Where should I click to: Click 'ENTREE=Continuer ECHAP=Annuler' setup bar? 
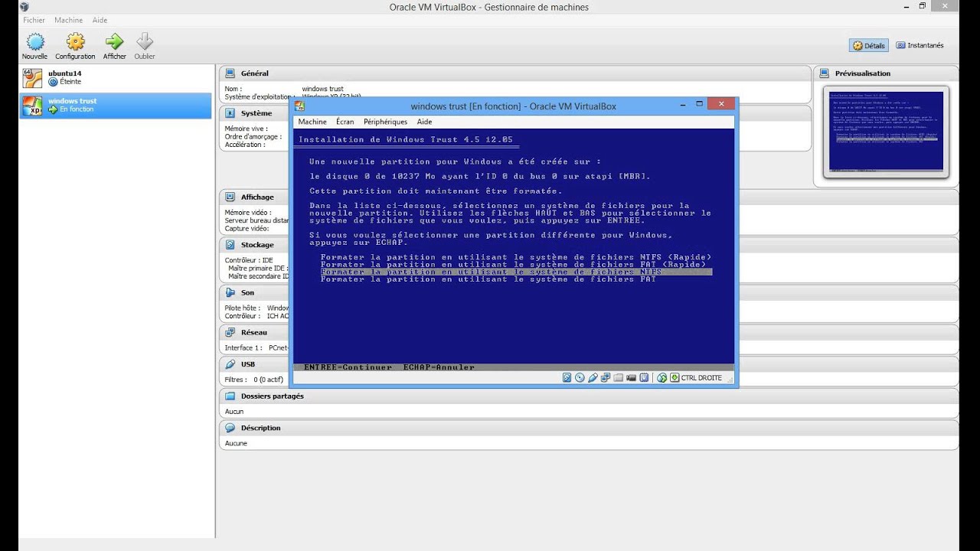point(514,367)
